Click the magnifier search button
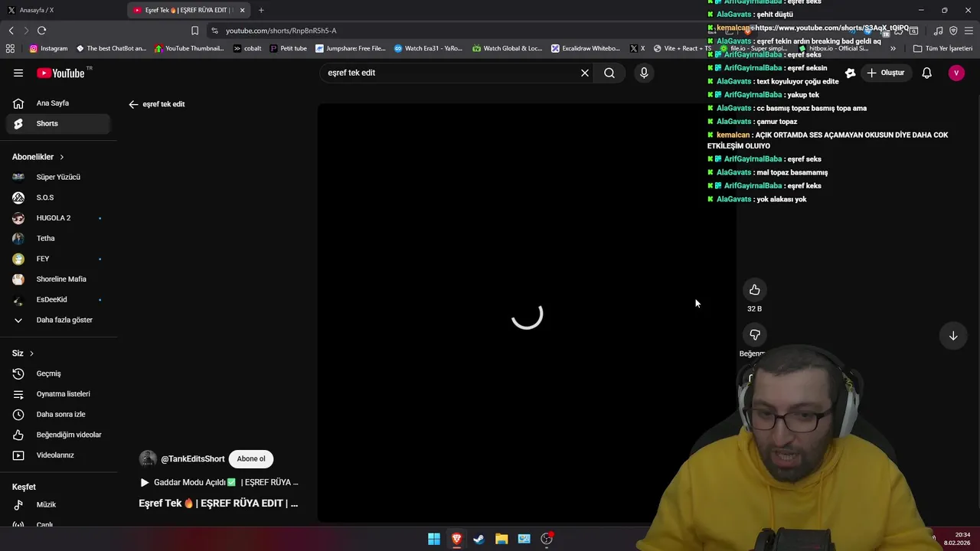Viewport: 980px width, 551px height. (x=609, y=73)
